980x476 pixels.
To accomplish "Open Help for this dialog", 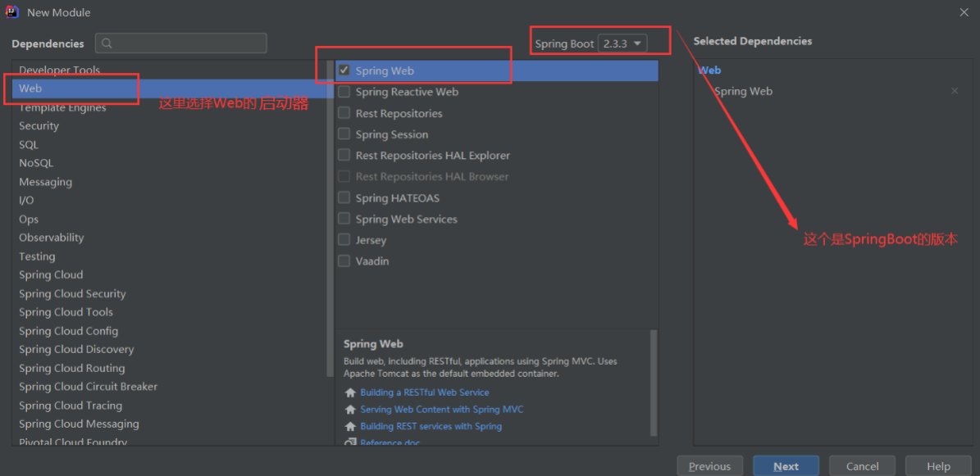I will point(938,466).
